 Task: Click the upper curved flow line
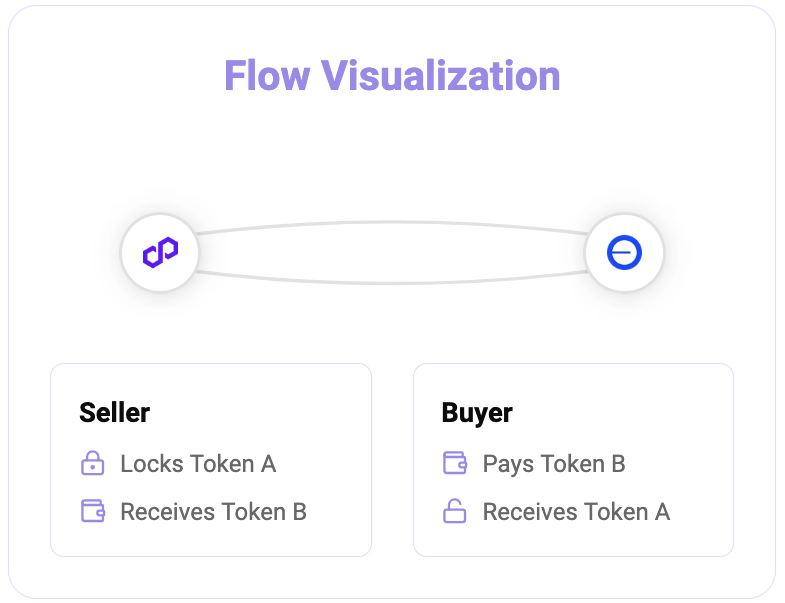[x=392, y=222]
